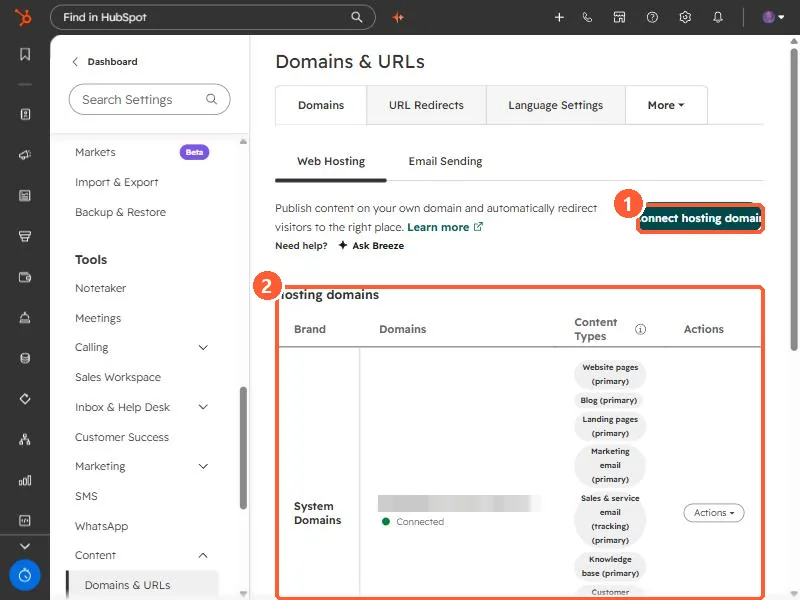Click Connect hosting domain button
Viewport: 800px width, 600px height.
click(x=701, y=218)
